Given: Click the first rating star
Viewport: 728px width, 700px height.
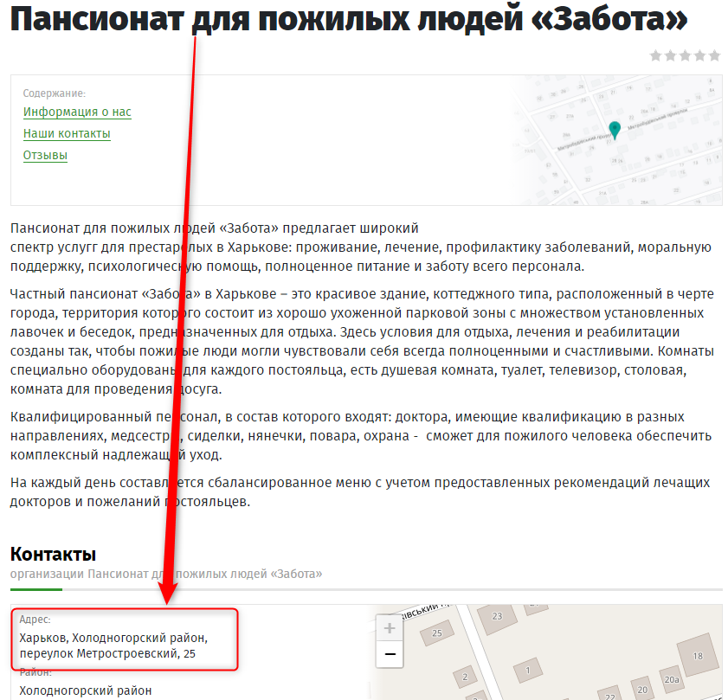Looking at the screenshot, I should pos(656,55).
